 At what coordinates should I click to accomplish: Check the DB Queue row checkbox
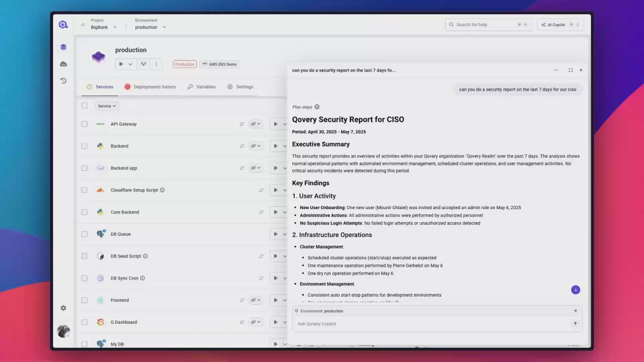point(85,234)
